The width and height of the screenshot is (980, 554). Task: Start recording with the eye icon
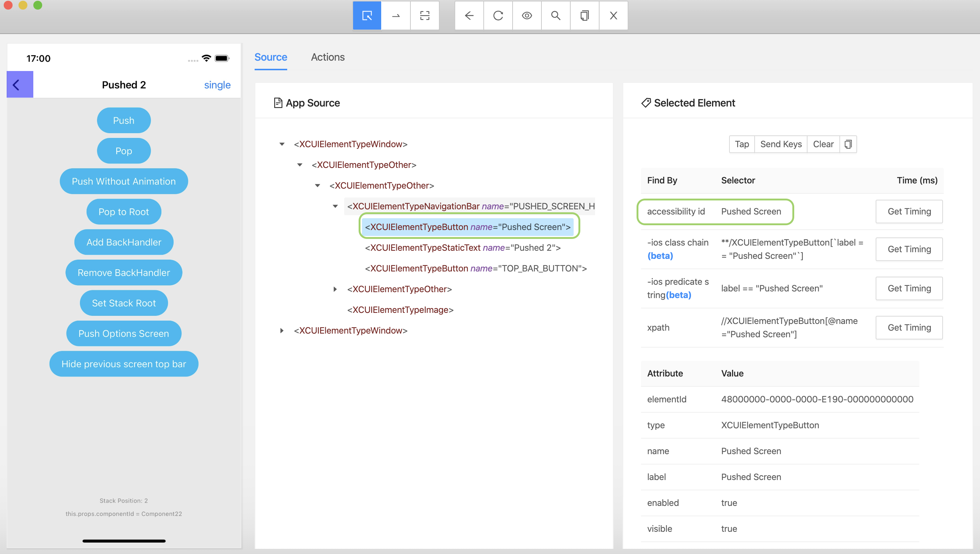[527, 16]
